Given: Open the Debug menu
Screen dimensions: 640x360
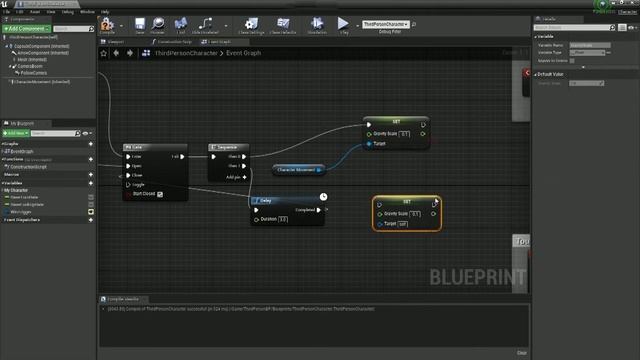Looking at the screenshot, I should coord(67,12).
